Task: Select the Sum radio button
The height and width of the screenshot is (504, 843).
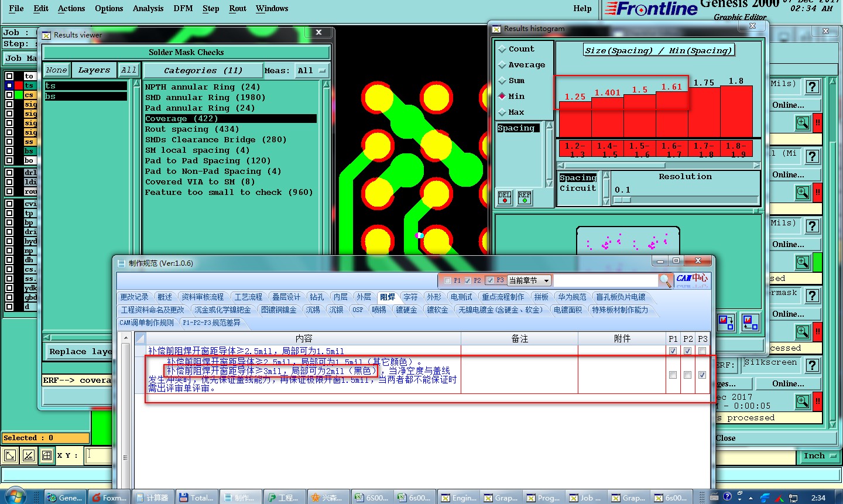Action: click(x=502, y=81)
